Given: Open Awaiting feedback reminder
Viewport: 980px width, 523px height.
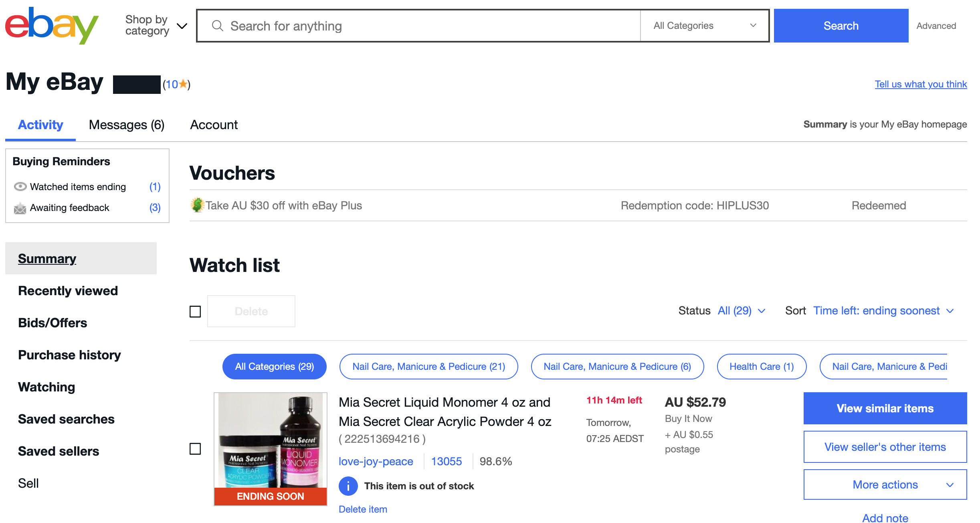Looking at the screenshot, I should [x=69, y=208].
